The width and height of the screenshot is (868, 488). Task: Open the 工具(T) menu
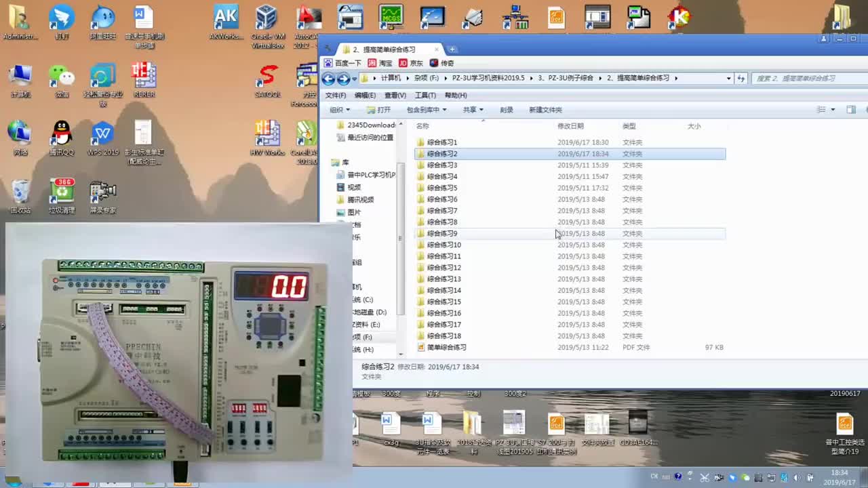[x=425, y=96]
